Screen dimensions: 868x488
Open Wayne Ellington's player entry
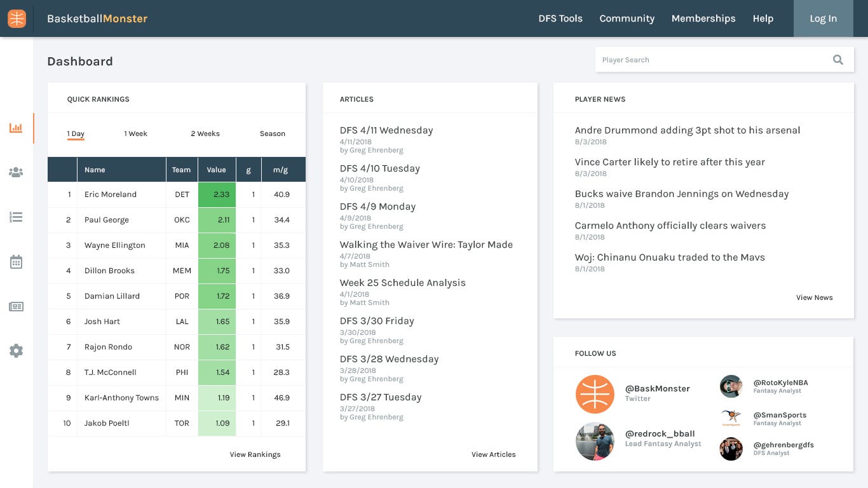[x=115, y=245]
